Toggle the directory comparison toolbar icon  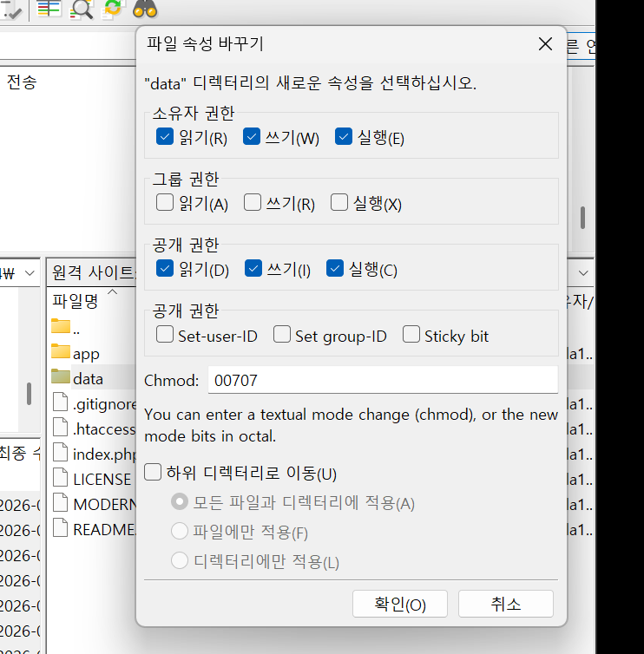49,8
